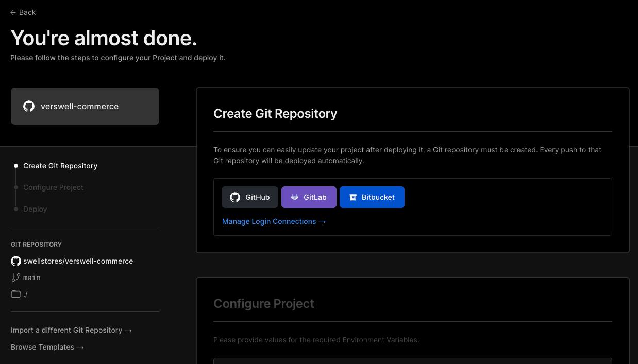Open swellstores/verswell-commerce repository link
The height and width of the screenshot is (364, 638).
coord(78,261)
